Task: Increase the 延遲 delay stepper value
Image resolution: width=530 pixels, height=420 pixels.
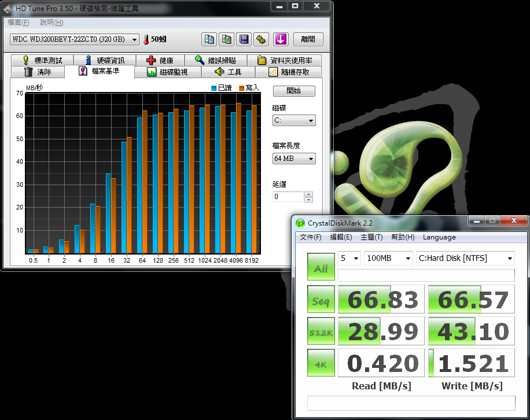Action: coord(308,194)
